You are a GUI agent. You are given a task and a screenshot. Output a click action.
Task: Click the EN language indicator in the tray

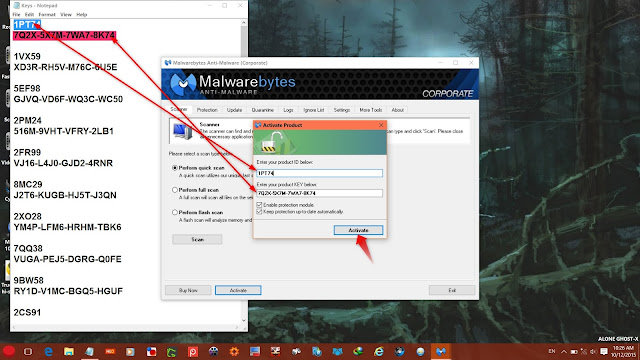552,351
